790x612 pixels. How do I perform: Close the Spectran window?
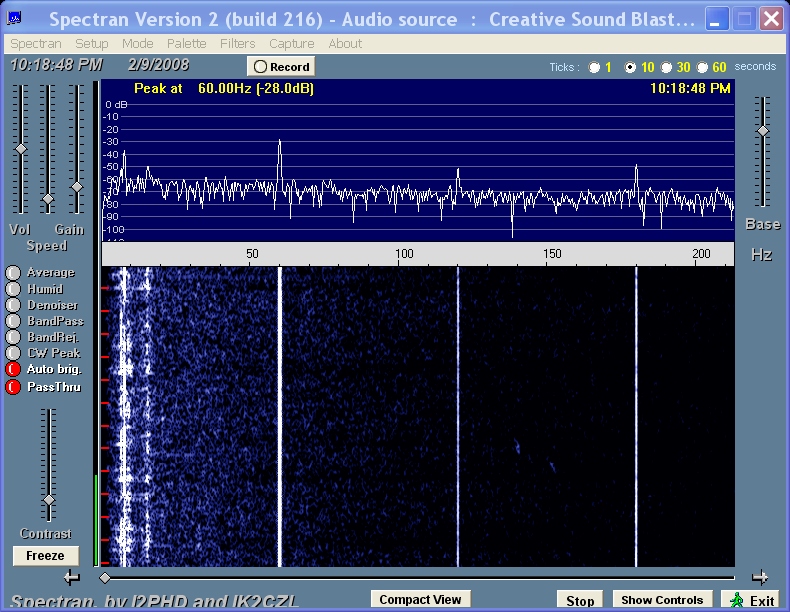click(771, 20)
